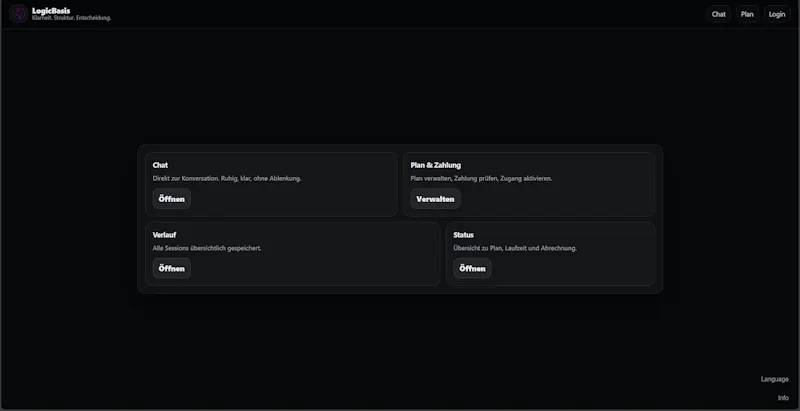The width and height of the screenshot is (800, 411).
Task: Click Verwalten in the Plan & Zahlung card
Action: pos(435,199)
